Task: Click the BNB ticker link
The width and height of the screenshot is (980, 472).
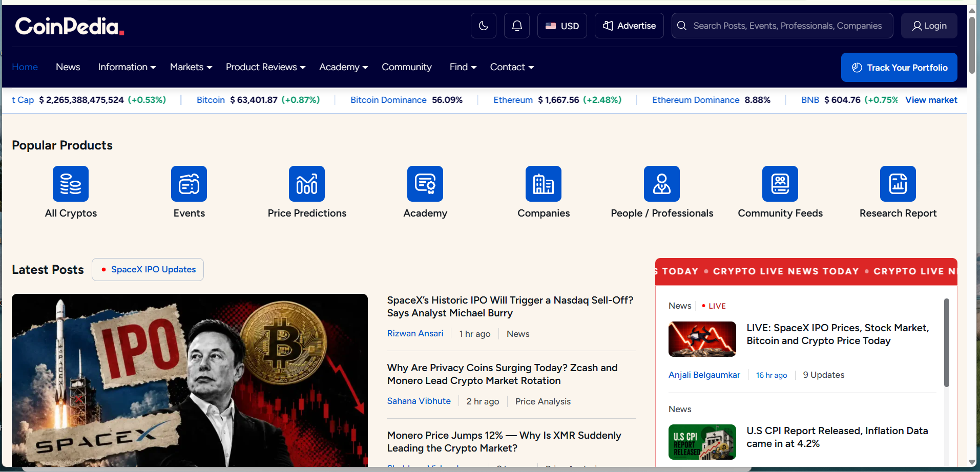Action: (x=810, y=100)
